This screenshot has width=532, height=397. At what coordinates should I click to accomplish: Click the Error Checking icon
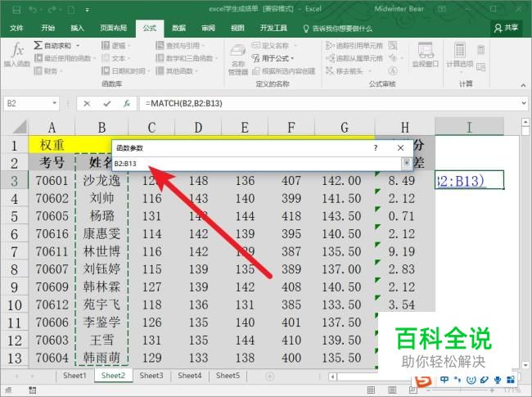[393, 58]
